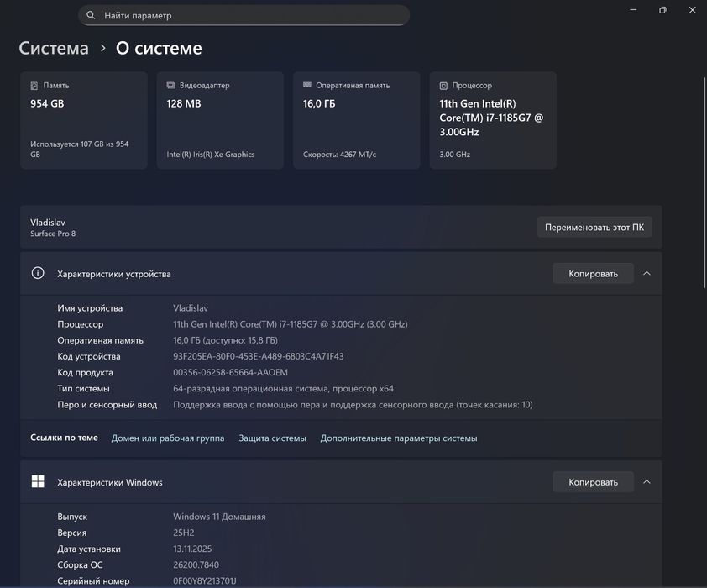
Task: Click the info icon beside Характеристики устройства
Action: point(38,273)
